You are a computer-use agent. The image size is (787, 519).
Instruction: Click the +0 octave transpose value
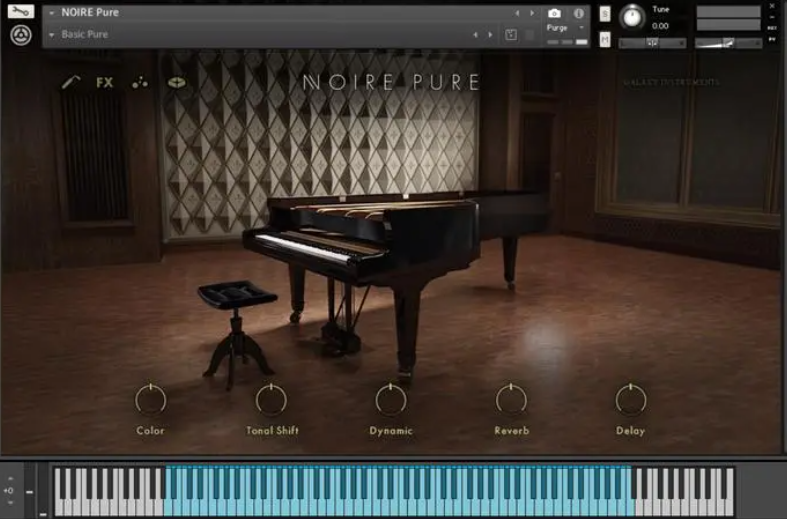tap(9, 491)
